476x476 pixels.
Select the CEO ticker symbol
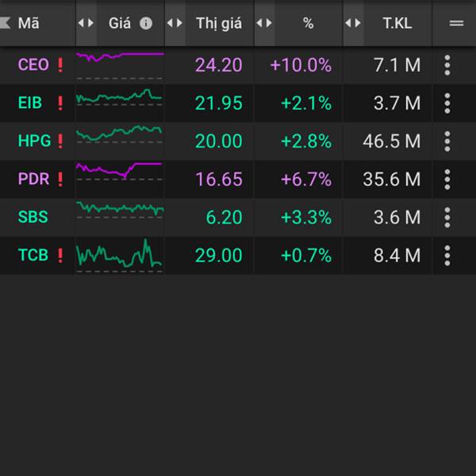coord(33,65)
